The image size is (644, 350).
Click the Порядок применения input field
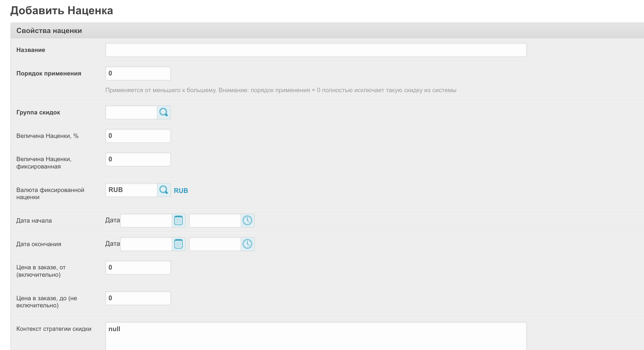coord(138,73)
